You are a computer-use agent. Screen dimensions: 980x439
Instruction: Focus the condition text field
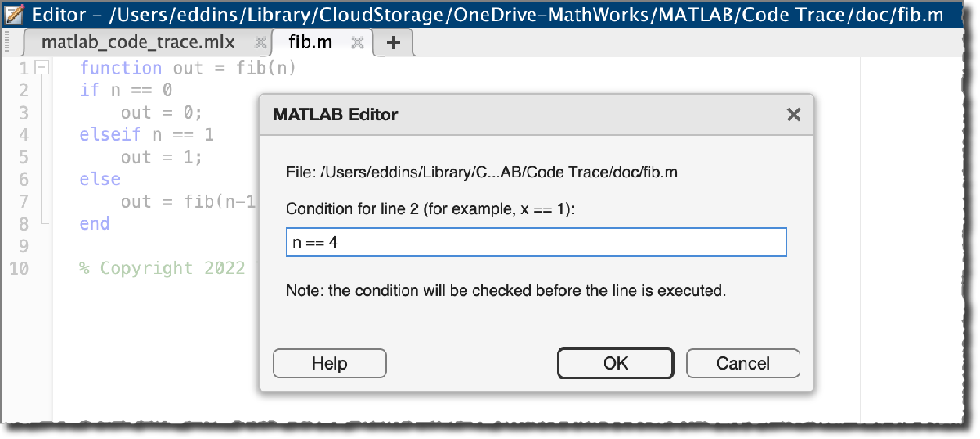point(536,243)
